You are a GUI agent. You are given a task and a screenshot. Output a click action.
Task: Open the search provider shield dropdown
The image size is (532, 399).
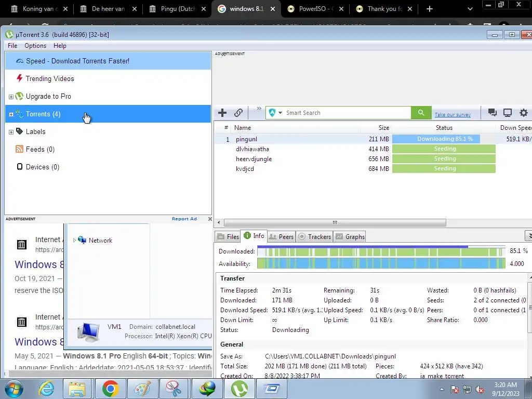[275, 113]
